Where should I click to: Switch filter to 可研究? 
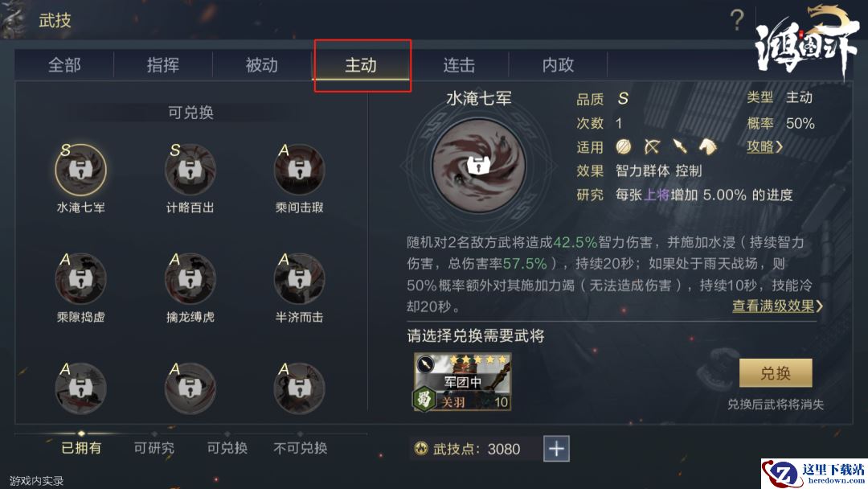click(154, 448)
